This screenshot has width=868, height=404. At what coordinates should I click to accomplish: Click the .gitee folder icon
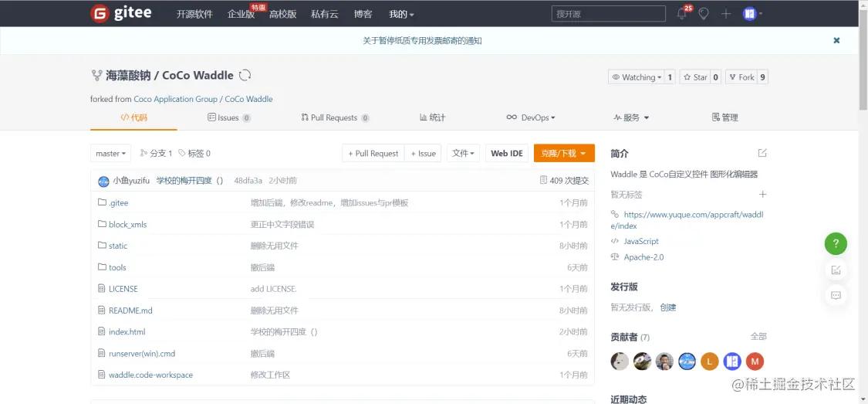click(102, 202)
